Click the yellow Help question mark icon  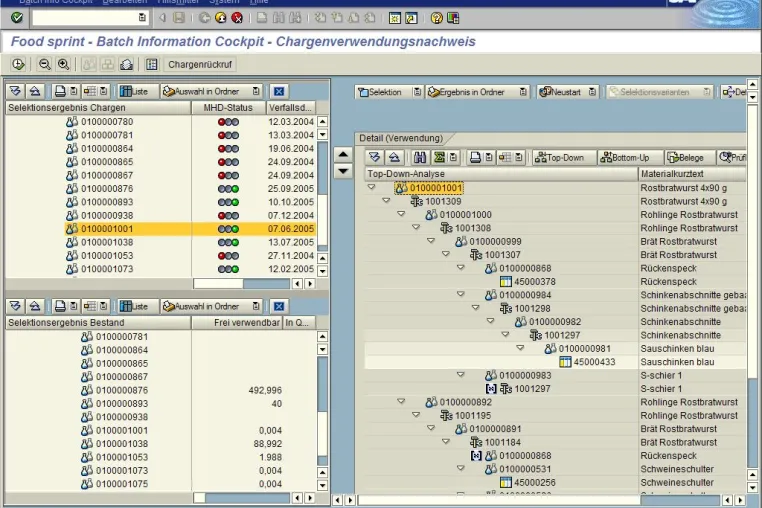436,18
